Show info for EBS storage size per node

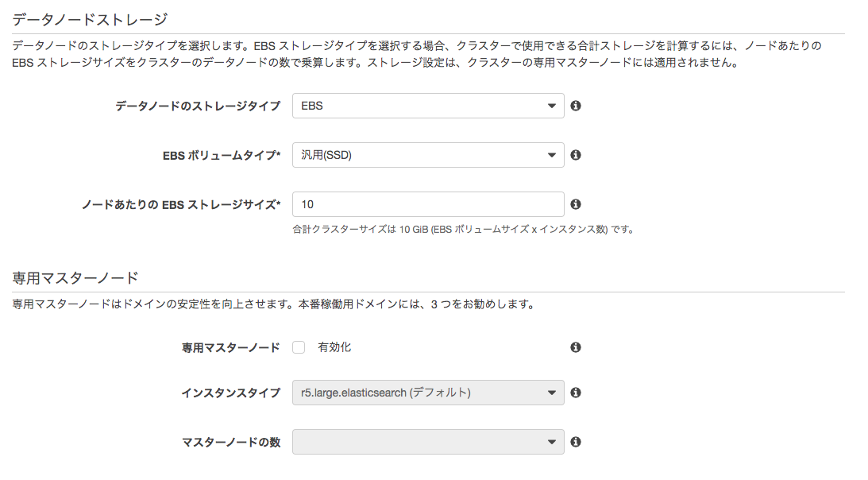pyautogui.click(x=576, y=204)
